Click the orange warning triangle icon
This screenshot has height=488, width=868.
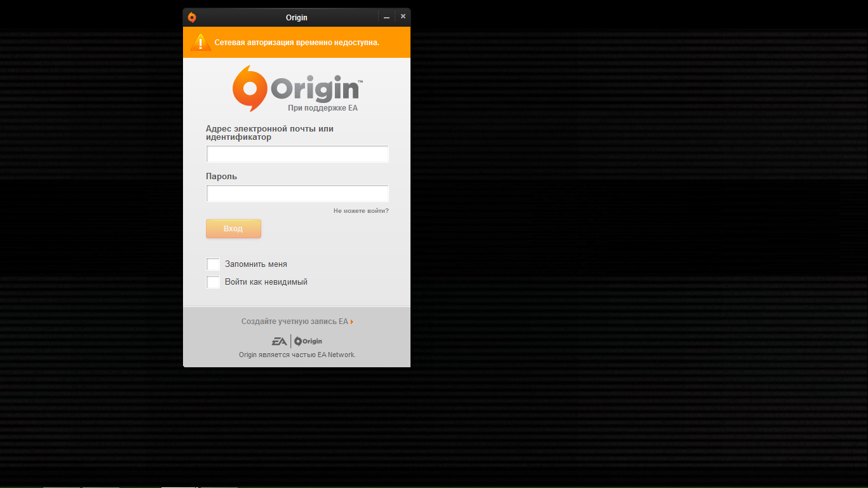coord(201,42)
